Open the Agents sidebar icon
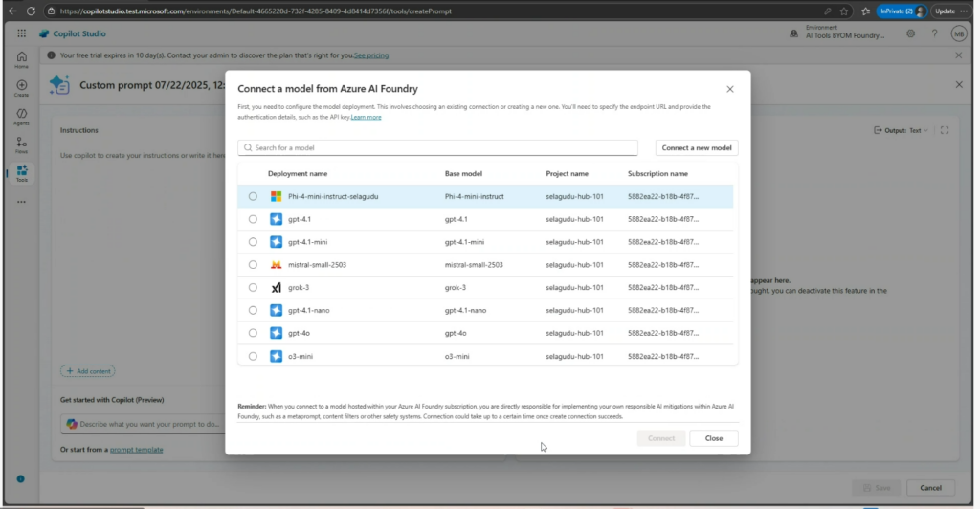Image resolution: width=980 pixels, height=509 pixels. (x=21, y=116)
